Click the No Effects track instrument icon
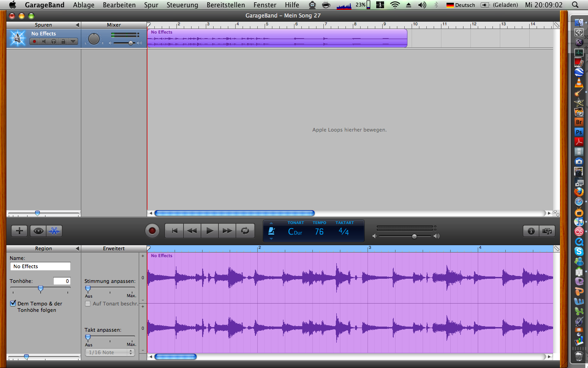This screenshot has width=588, height=368. click(18, 38)
